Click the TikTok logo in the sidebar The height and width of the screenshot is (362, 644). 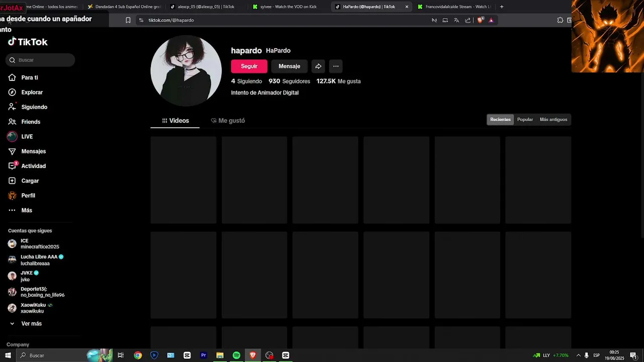tap(28, 42)
